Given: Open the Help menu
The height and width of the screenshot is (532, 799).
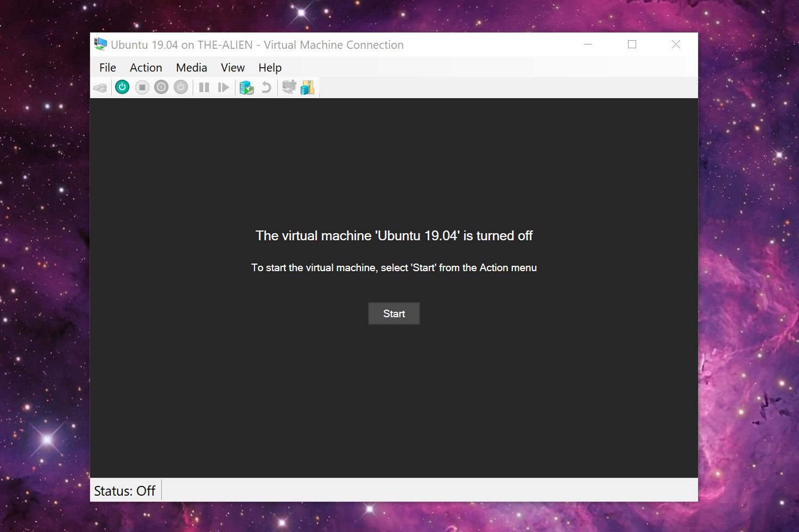Looking at the screenshot, I should 270,68.
